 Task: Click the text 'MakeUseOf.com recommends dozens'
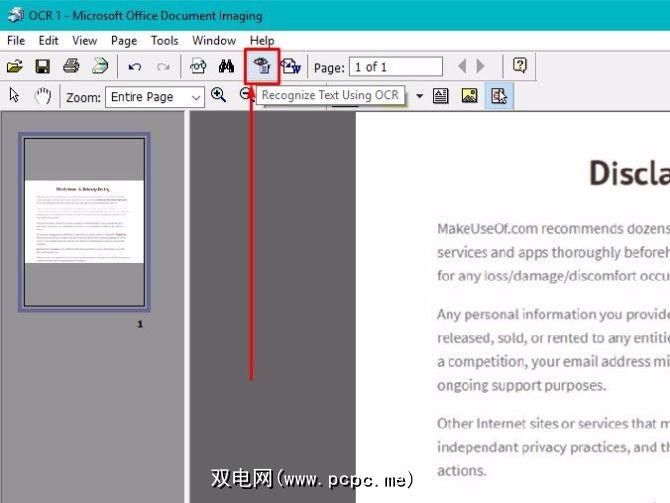[553, 229]
